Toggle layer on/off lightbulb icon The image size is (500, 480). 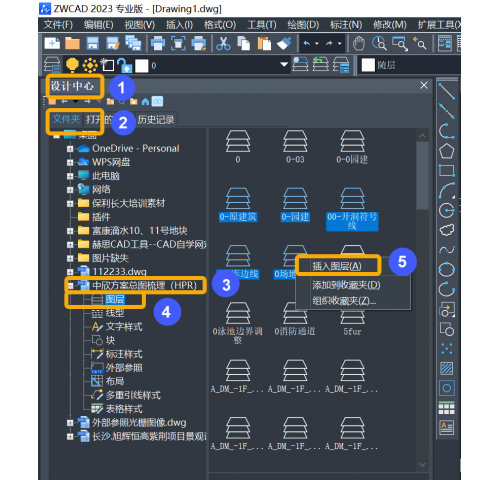point(72,65)
